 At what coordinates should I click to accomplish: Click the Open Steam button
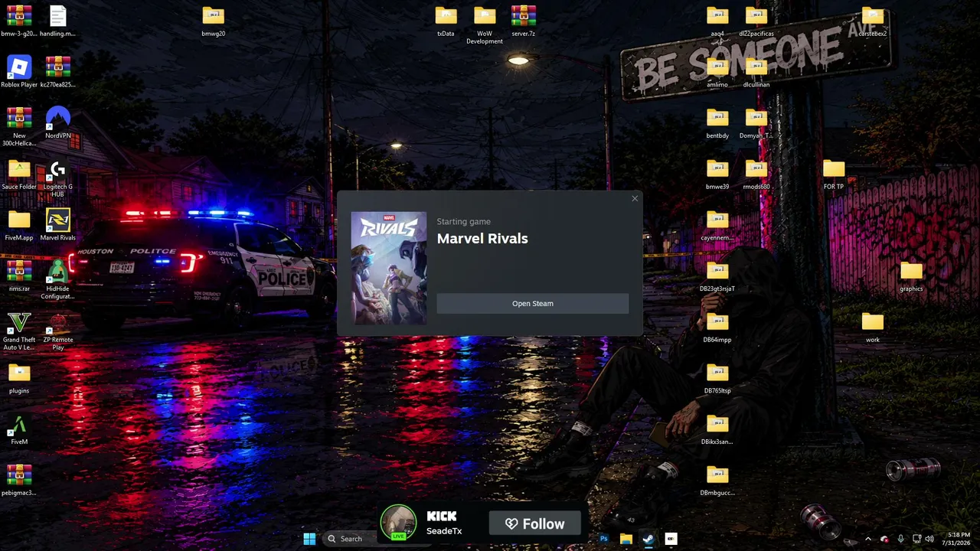532,304
